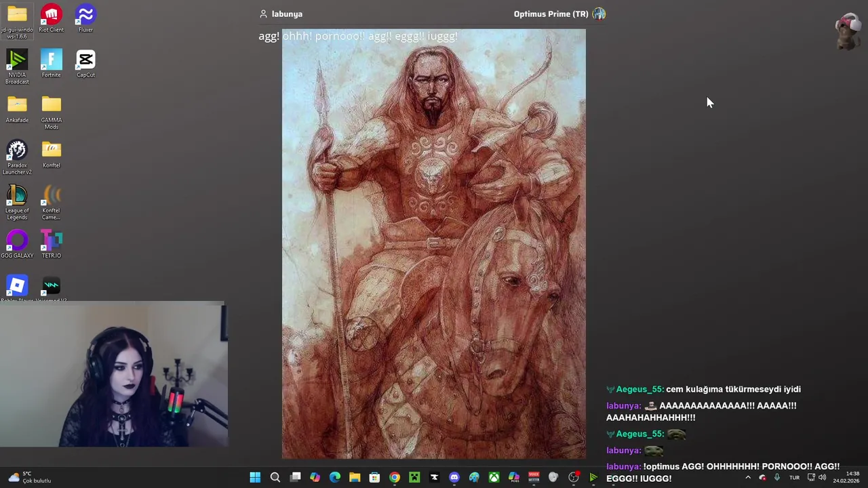Launch GOG GALAXY from desktop

[17, 244]
